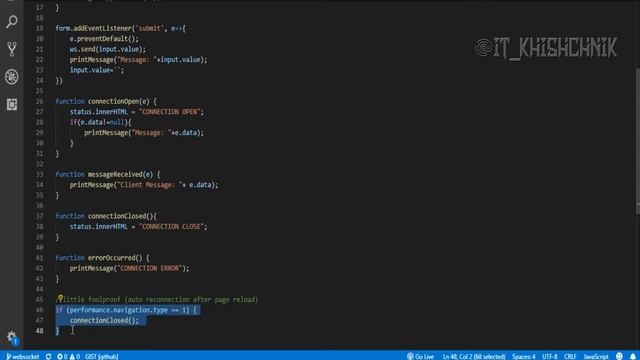
Task: Click on 'function messageReceived(e) {'
Action: pyautogui.click(x=108, y=174)
